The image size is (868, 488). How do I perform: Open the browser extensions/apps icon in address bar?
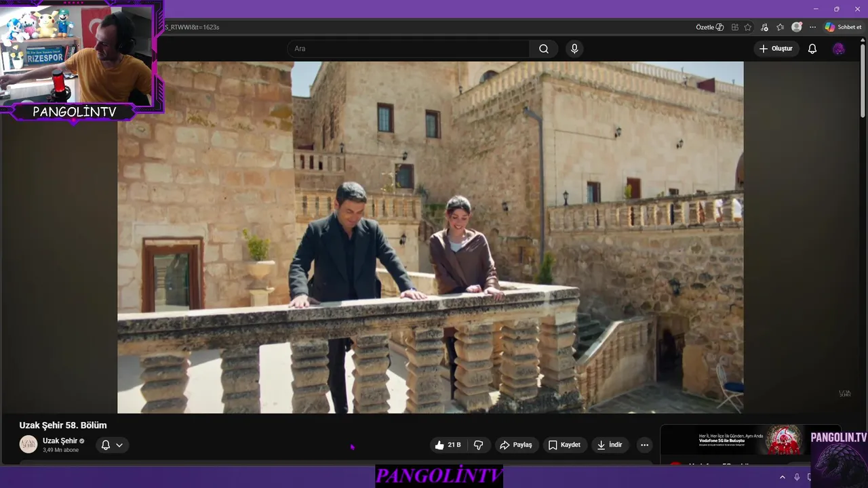click(x=735, y=27)
